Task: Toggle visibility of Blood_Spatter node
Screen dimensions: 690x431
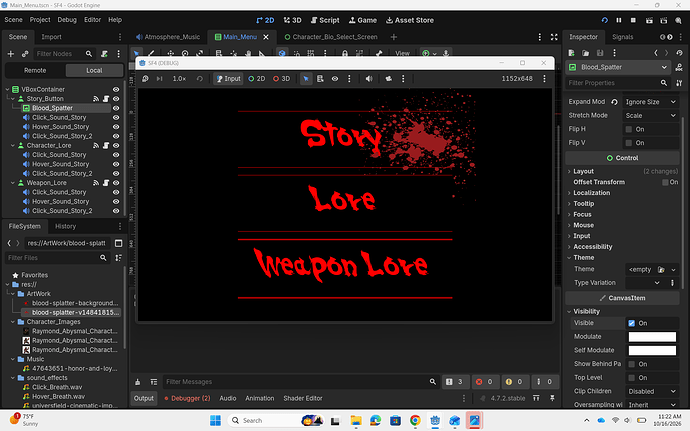Action: pyautogui.click(x=116, y=108)
